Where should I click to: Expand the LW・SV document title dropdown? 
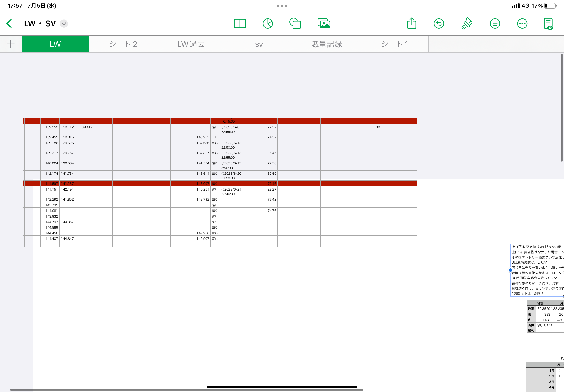click(x=64, y=24)
